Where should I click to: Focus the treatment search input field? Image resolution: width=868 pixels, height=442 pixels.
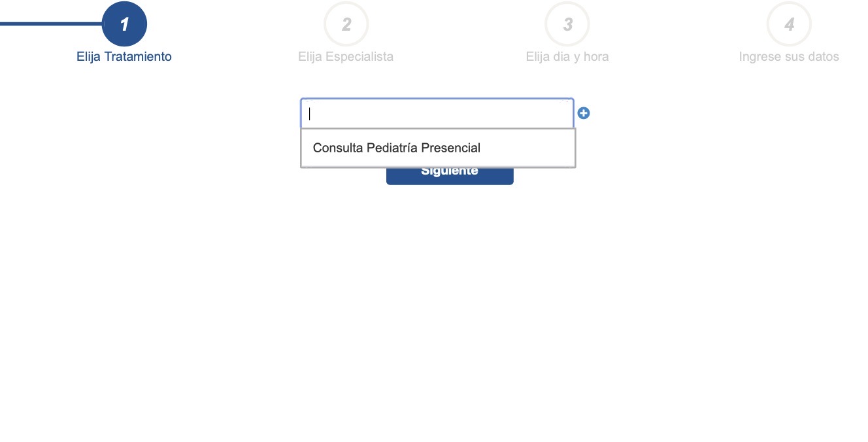[437, 114]
